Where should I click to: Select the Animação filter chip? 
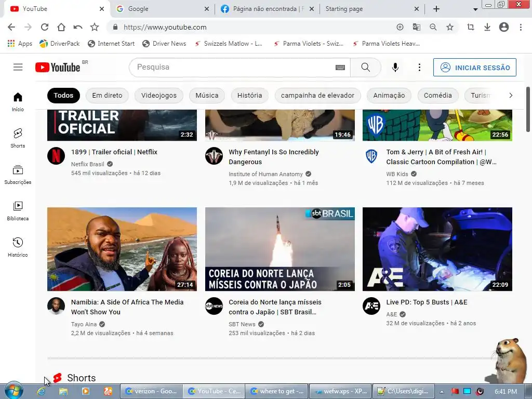(389, 96)
